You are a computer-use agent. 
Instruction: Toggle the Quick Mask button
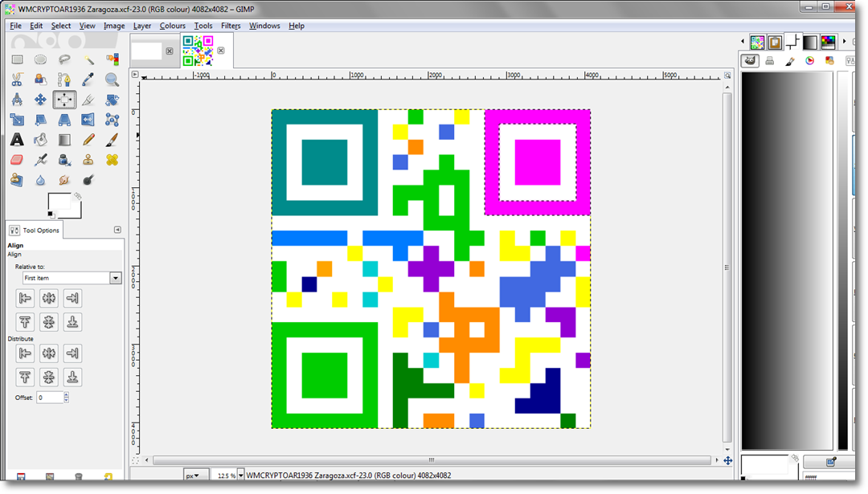coord(135,460)
